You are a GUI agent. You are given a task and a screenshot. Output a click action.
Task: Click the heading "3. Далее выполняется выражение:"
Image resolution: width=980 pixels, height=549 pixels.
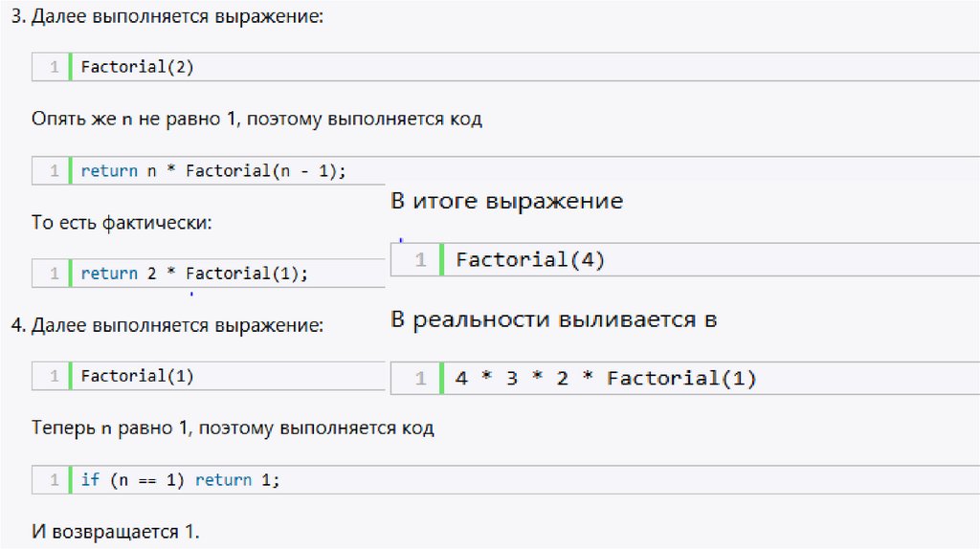[x=168, y=18]
